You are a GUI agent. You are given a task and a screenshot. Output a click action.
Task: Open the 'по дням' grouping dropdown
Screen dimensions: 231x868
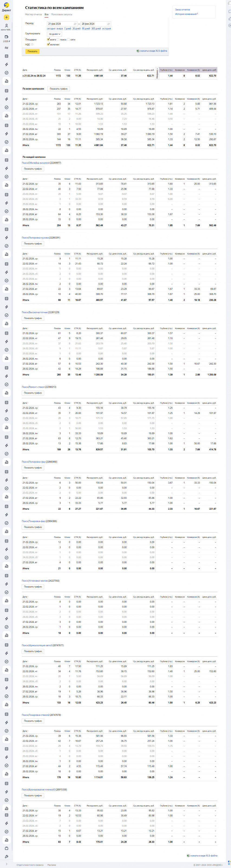(54, 34)
